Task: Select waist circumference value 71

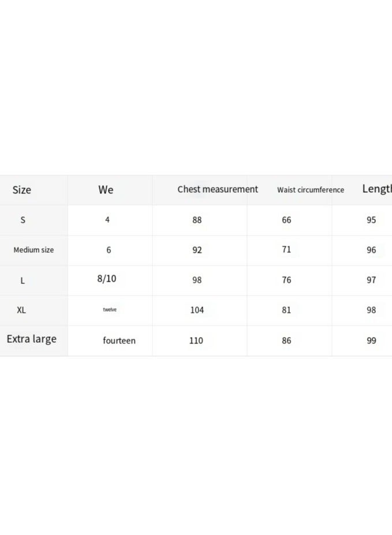Action: point(286,250)
